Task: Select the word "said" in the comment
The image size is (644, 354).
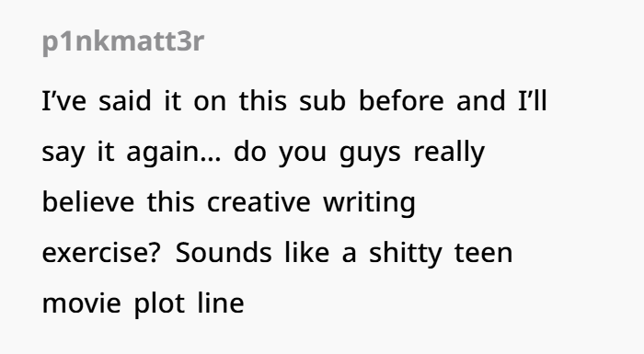Action: [x=125, y=100]
